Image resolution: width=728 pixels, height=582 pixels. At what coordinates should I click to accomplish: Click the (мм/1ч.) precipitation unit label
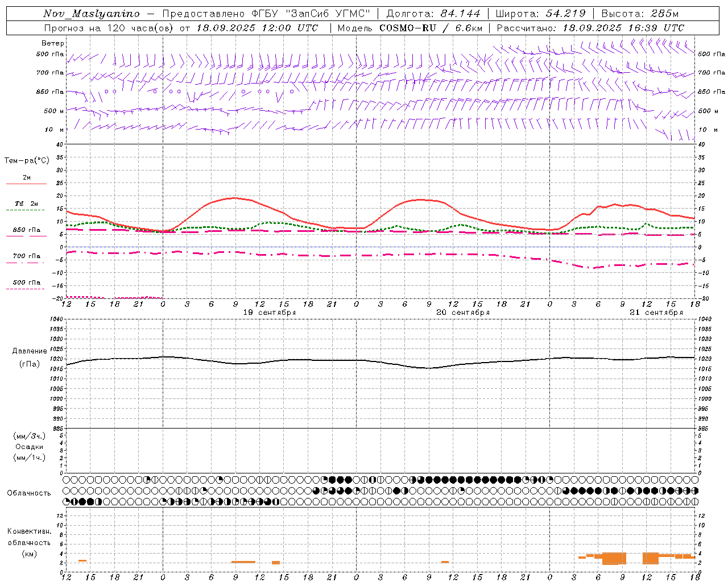click(x=29, y=458)
